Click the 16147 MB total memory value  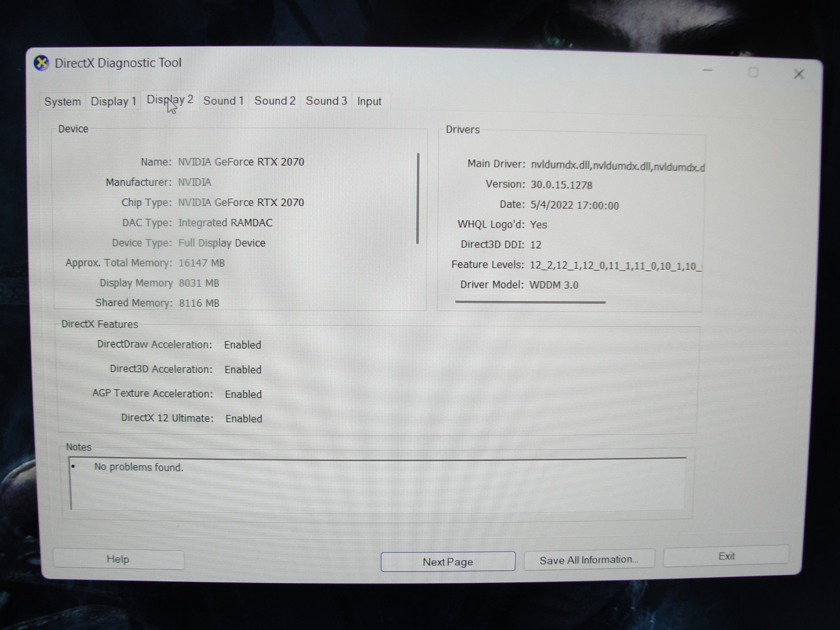point(202,263)
